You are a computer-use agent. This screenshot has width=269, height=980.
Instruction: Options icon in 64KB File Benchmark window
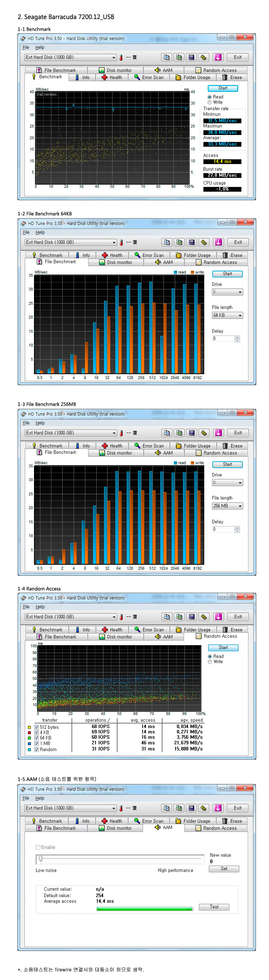205,242
